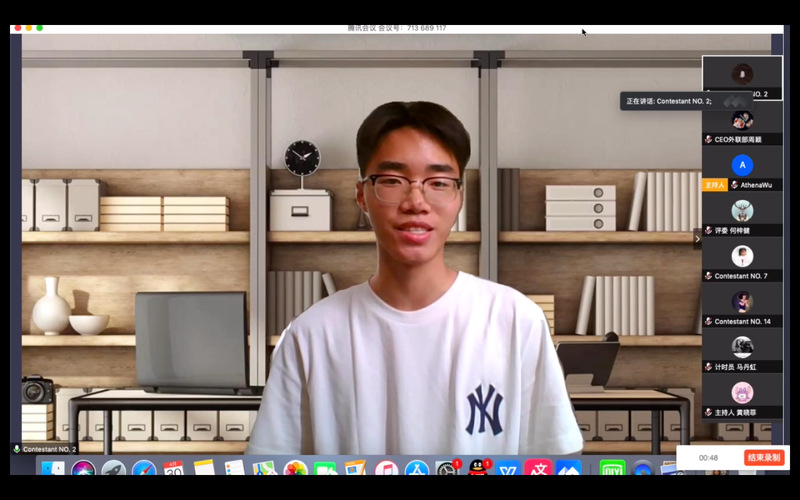Select the CEO外联部周颖 participant avatar
The height and width of the screenshot is (500, 800).
click(742, 120)
